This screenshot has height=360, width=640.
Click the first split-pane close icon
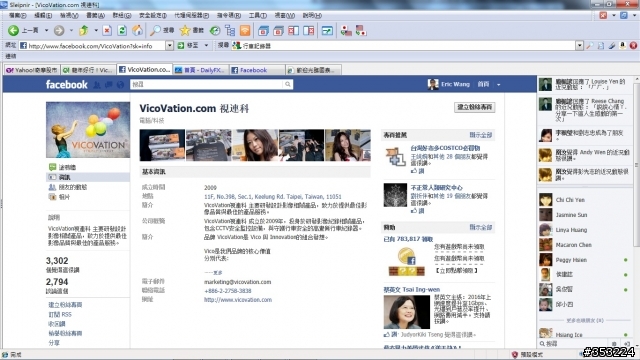[x=293, y=31]
